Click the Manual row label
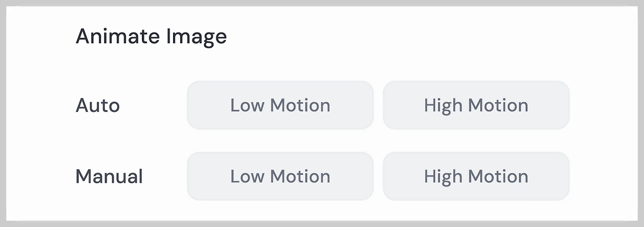The width and height of the screenshot is (644, 227). 109,176
